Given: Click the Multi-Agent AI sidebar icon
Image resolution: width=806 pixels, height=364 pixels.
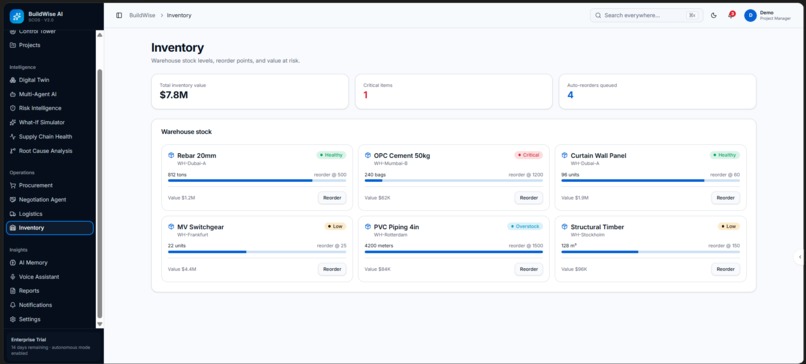Looking at the screenshot, I should click(x=13, y=95).
